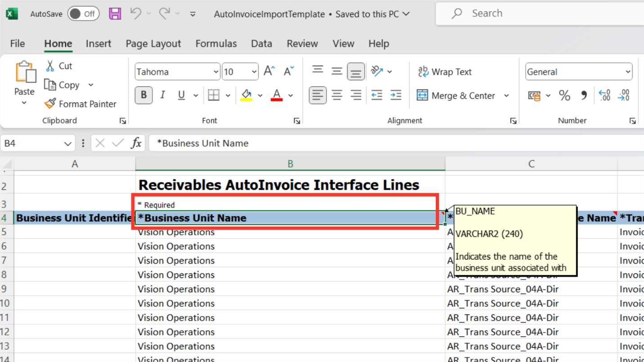Image resolution: width=644 pixels, height=362 pixels.
Task: Switch to the Insert tab
Action: [98, 44]
